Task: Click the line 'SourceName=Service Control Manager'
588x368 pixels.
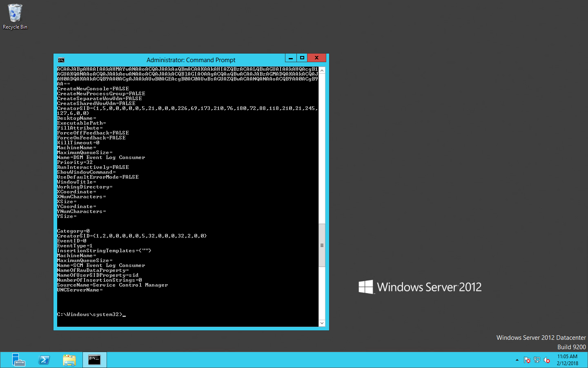Action: pos(112,285)
